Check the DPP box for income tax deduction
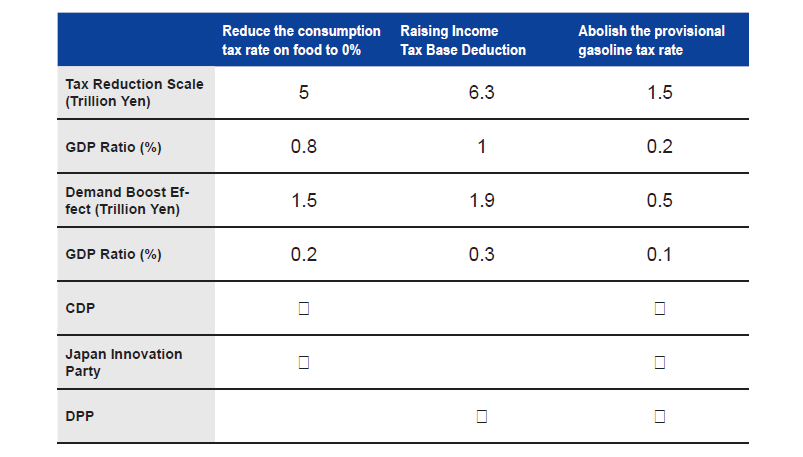Screen dimensions: 803x457 pos(482,416)
